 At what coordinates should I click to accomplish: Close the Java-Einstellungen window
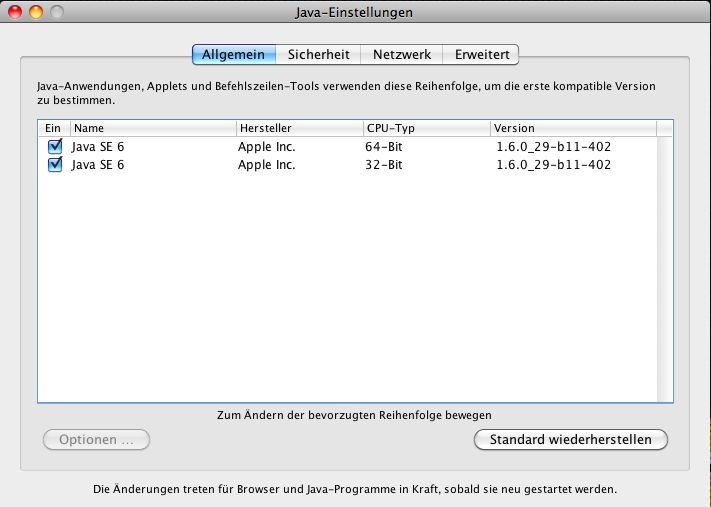15,12
